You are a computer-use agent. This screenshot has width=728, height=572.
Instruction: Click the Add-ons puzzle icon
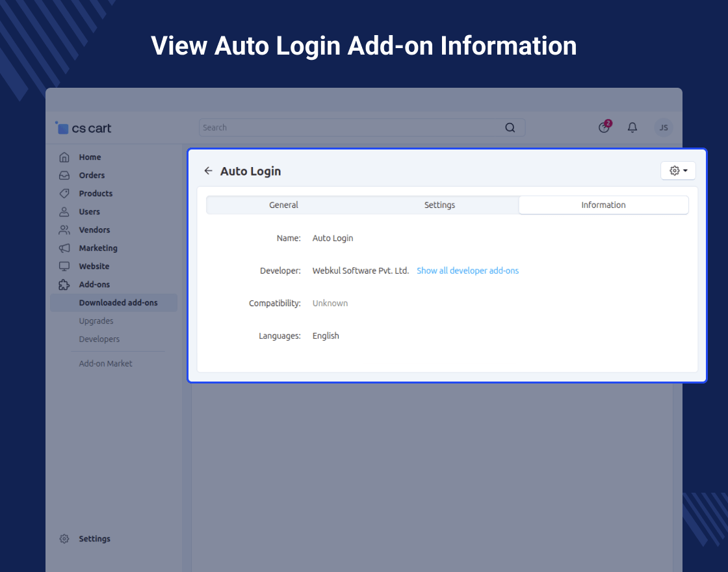pyautogui.click(x=64, y=285)
